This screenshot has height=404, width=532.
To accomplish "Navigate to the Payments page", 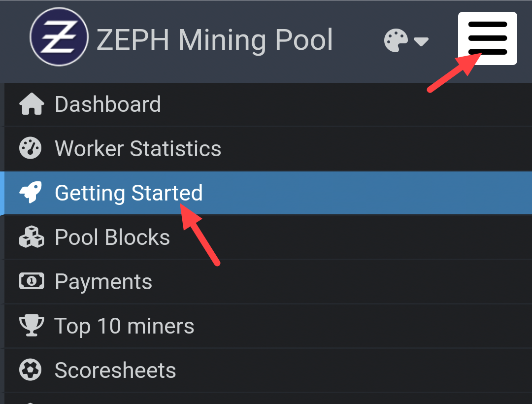I will (103, 282).
